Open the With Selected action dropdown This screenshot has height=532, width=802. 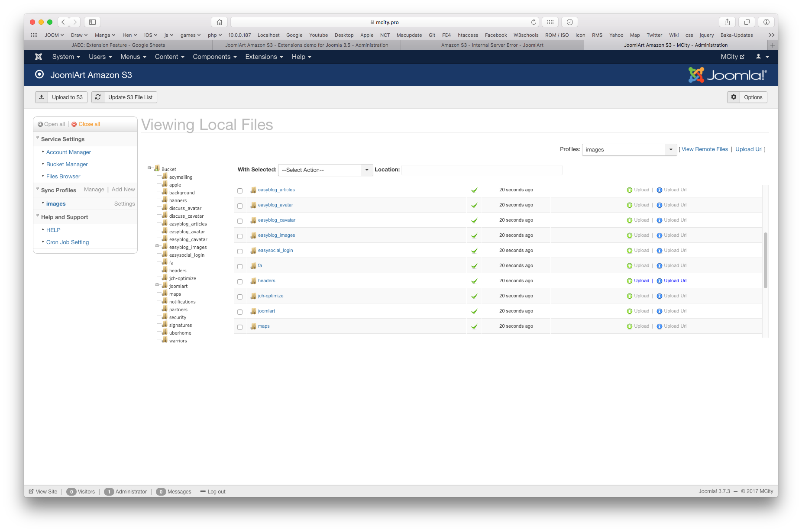click(x=367, y=170)
